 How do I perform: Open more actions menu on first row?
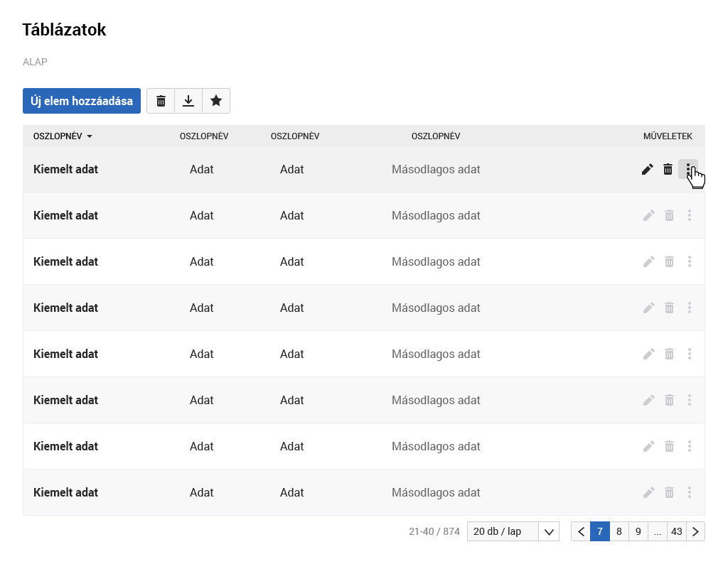(x=688, y=169)
